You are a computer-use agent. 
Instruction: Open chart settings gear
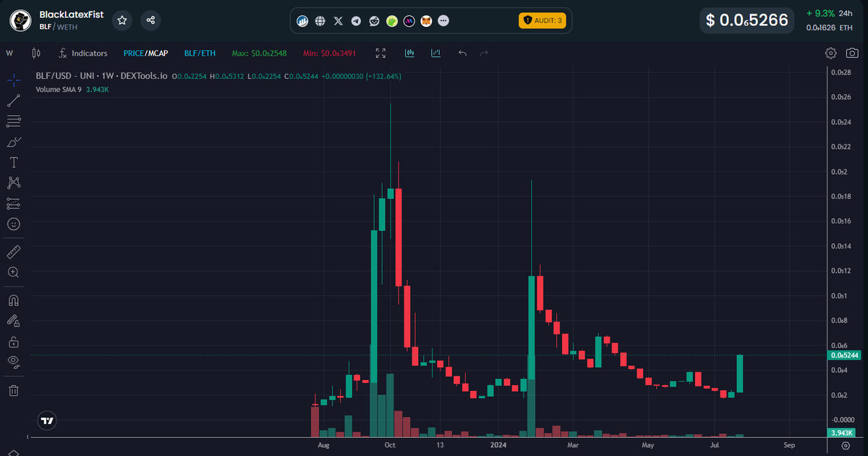831,53
